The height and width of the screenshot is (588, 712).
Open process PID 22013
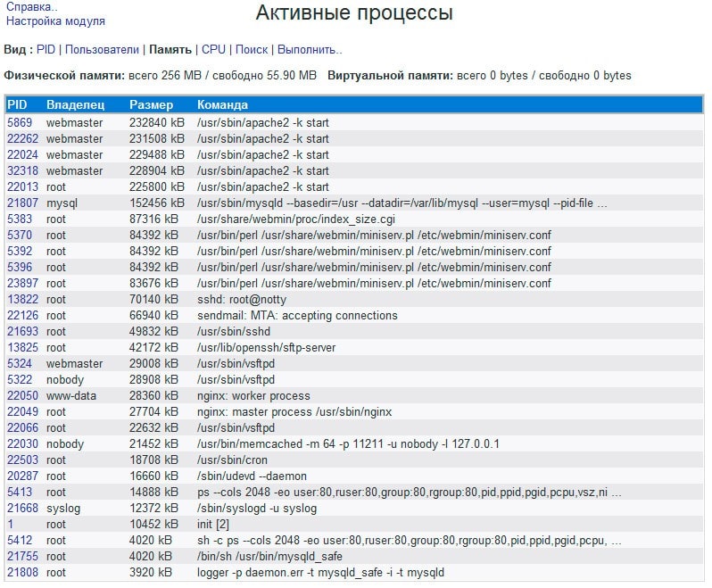(22, 186)
